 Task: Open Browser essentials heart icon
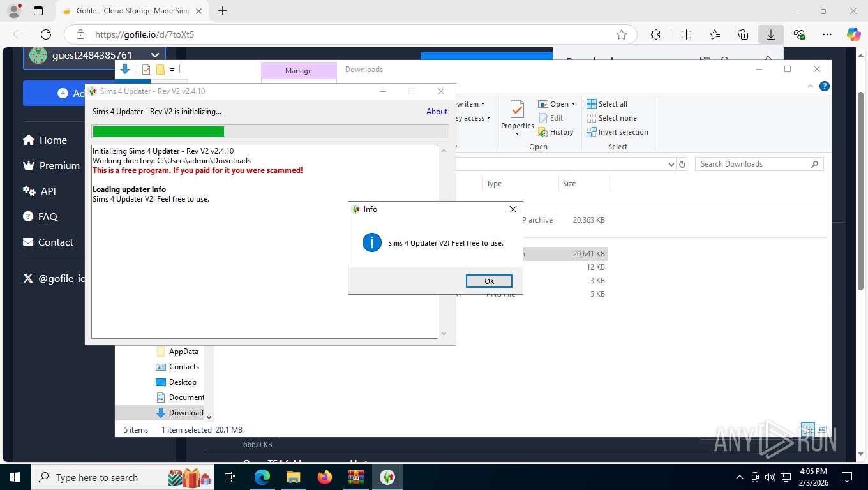point(799,34)
